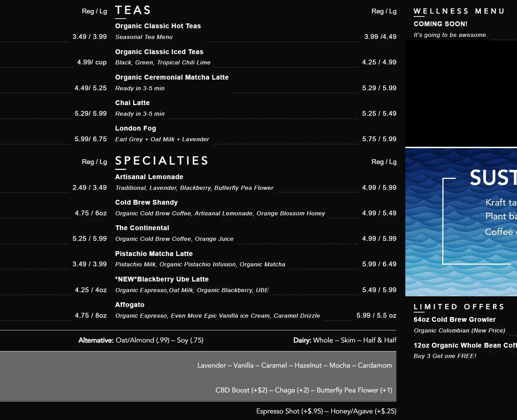The width and height of the screenshot is (517, 420).
Task: Click Cold Brew Shandy price 4.99 / 5.49
Action: click(379, 213)
